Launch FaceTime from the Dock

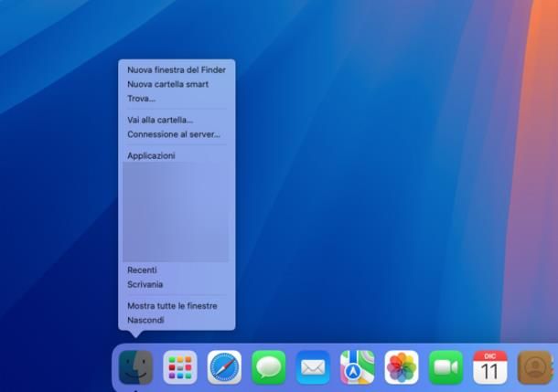(445, 367)
